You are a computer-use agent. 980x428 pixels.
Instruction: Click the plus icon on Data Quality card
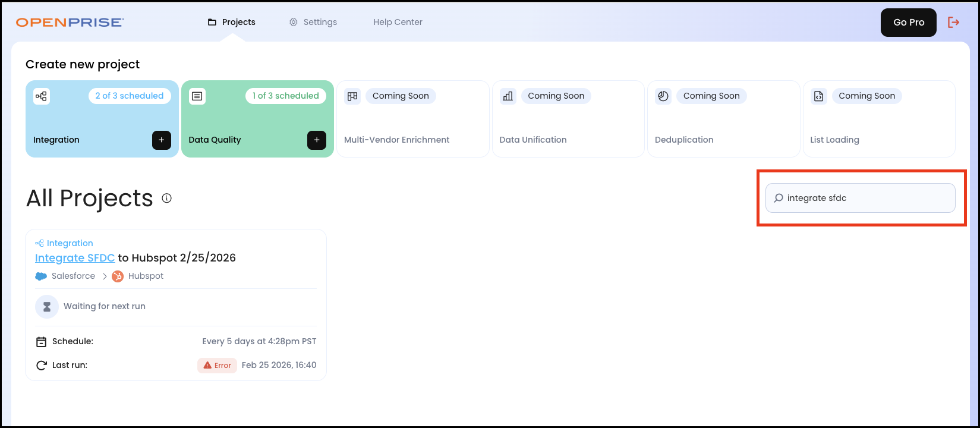(317, 140)
